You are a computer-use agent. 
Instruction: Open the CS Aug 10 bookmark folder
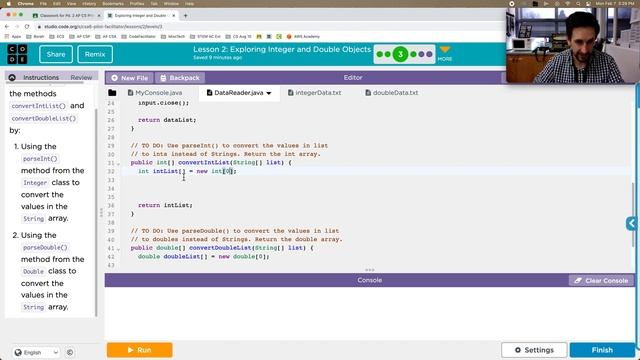click(x=238, y=36)
